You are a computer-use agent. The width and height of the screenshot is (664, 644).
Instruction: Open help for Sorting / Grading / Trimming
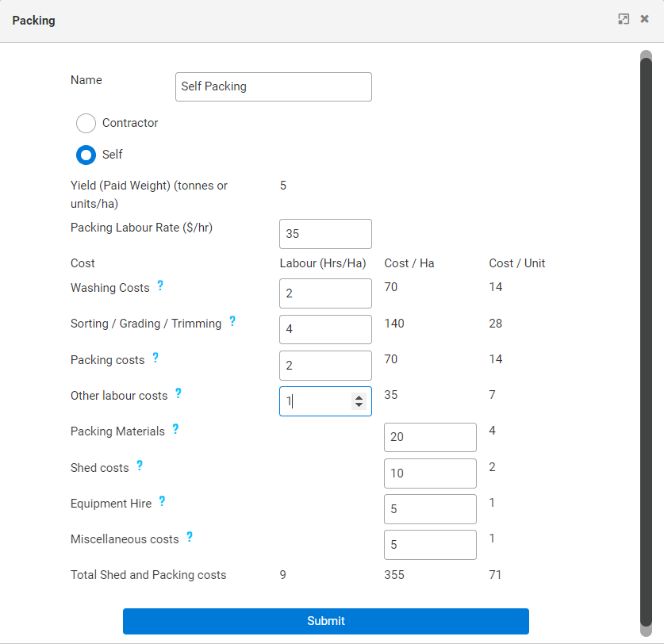pyautogui.click(x=232, y=321)
